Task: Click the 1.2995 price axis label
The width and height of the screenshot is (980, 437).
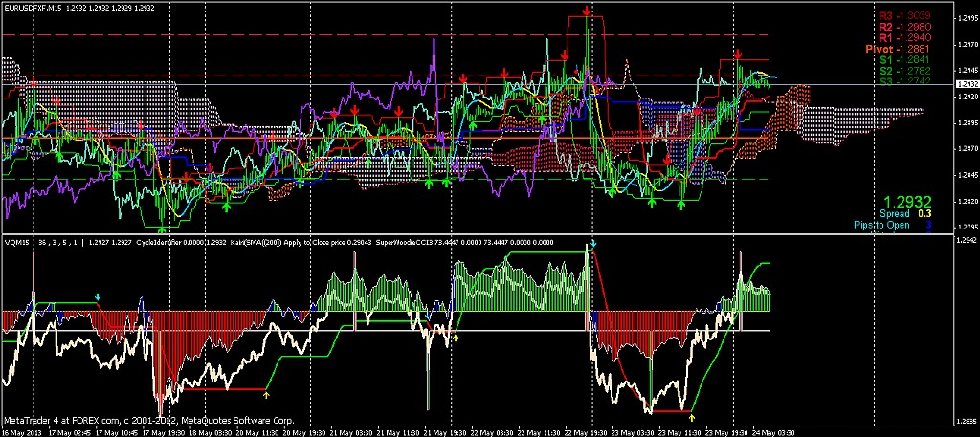Action: click(968, 19)
